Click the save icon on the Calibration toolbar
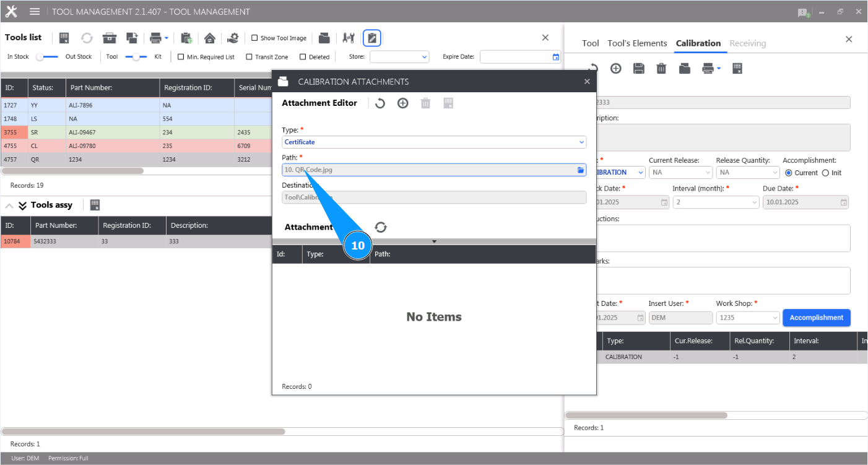The height and width of the screenshot is (465, 868). pos(638,68)
